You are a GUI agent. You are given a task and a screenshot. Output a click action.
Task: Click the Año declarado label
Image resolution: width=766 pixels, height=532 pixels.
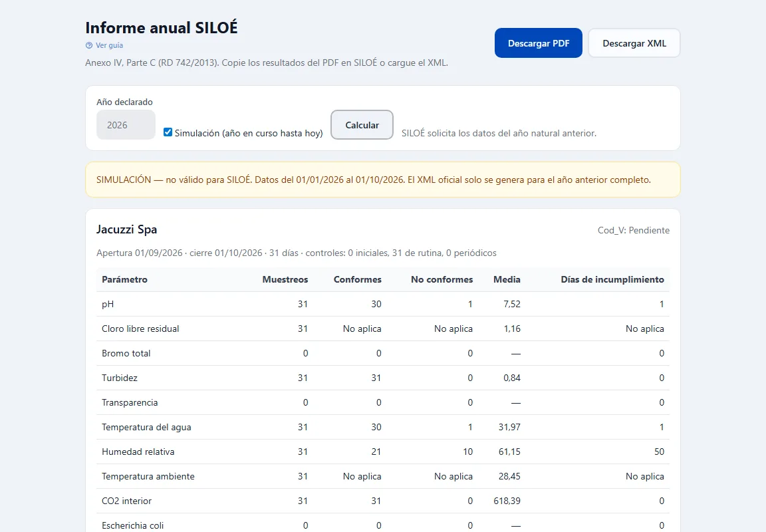point(124,102)
